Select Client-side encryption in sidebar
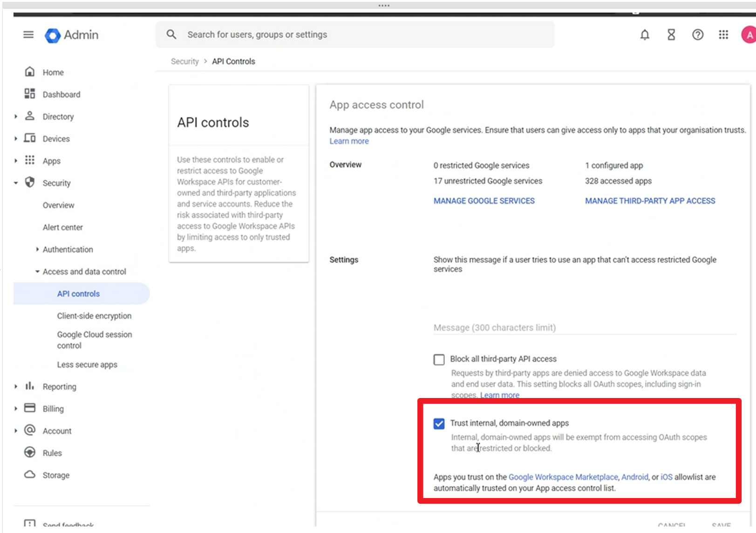This screenshot has width=756, height=533. point(94,316)
